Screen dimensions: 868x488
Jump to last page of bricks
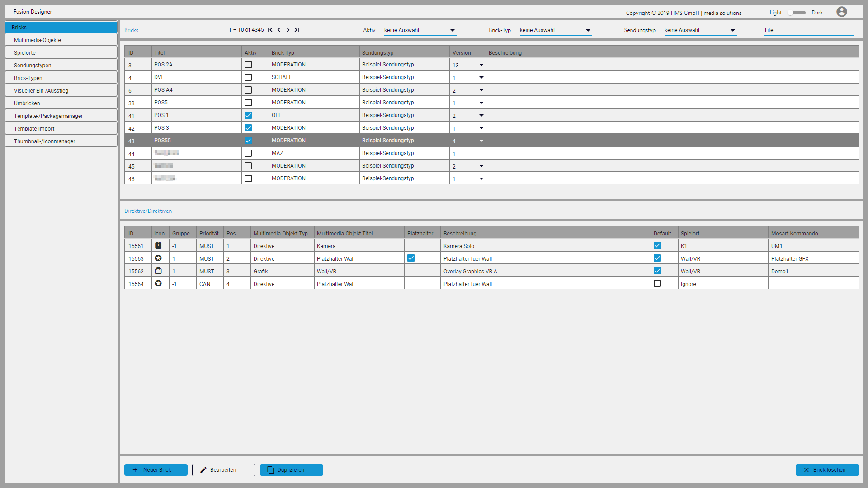tap(297, 30)
